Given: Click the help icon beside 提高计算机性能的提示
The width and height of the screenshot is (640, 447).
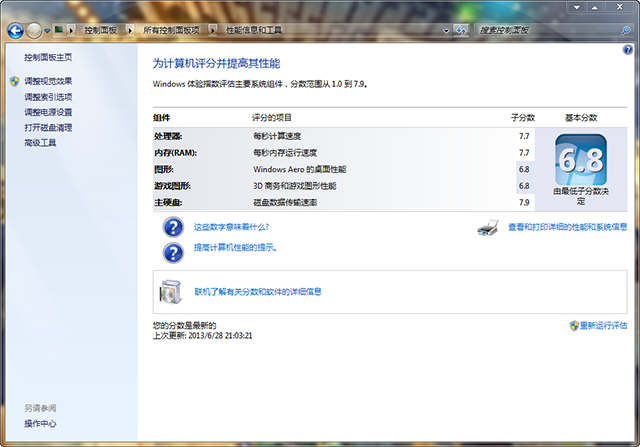Looking at the screenshot, I should click(x=173, y=253).
